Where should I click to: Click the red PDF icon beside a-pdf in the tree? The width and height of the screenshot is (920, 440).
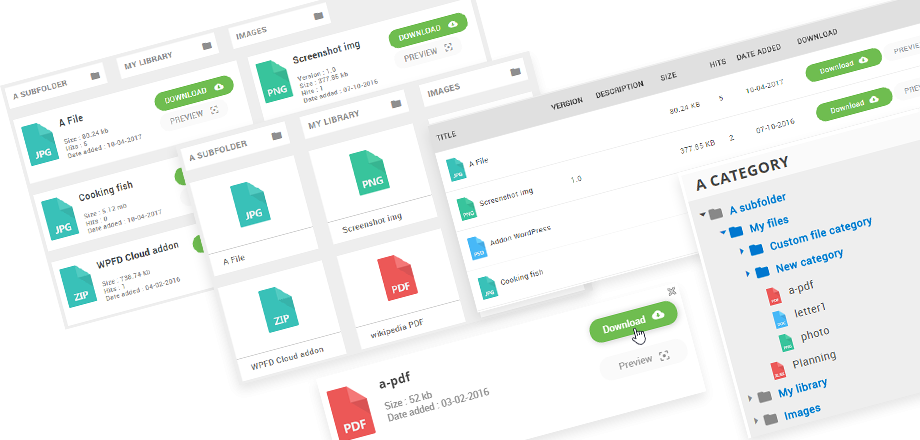[x=774, y=296]
